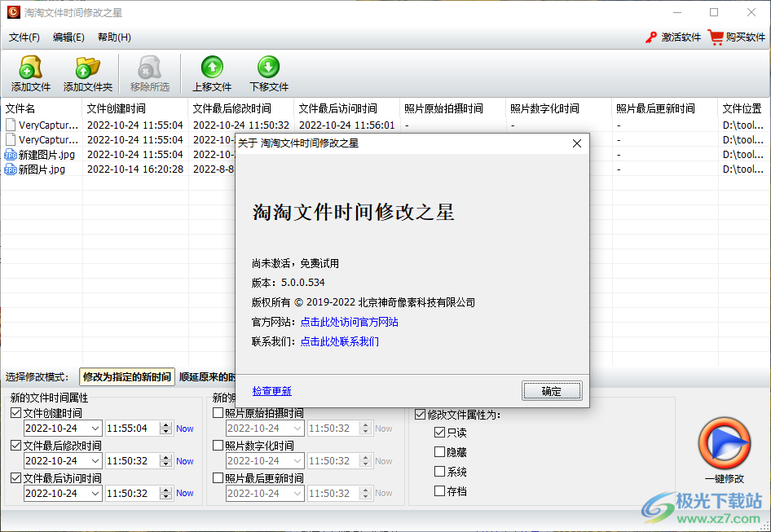Click the 文件创建时间 time input 11:55:04
This screenshot has height=532, width=771.
133,429
